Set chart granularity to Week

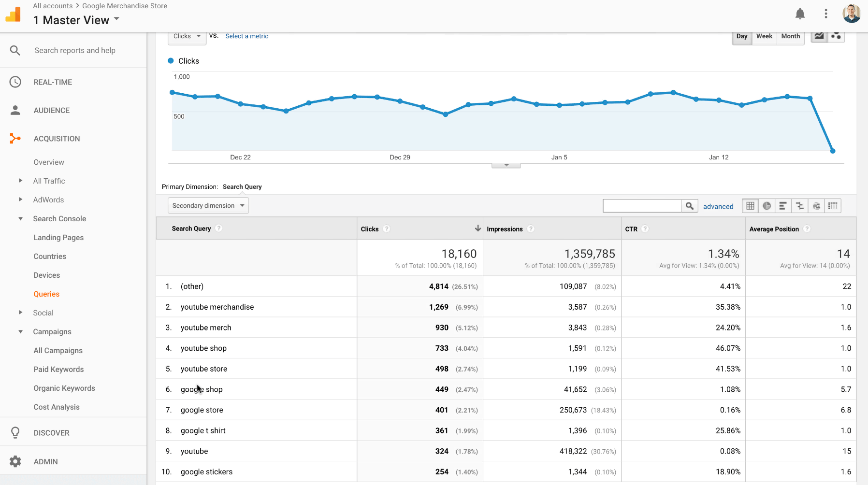[764, 36]
